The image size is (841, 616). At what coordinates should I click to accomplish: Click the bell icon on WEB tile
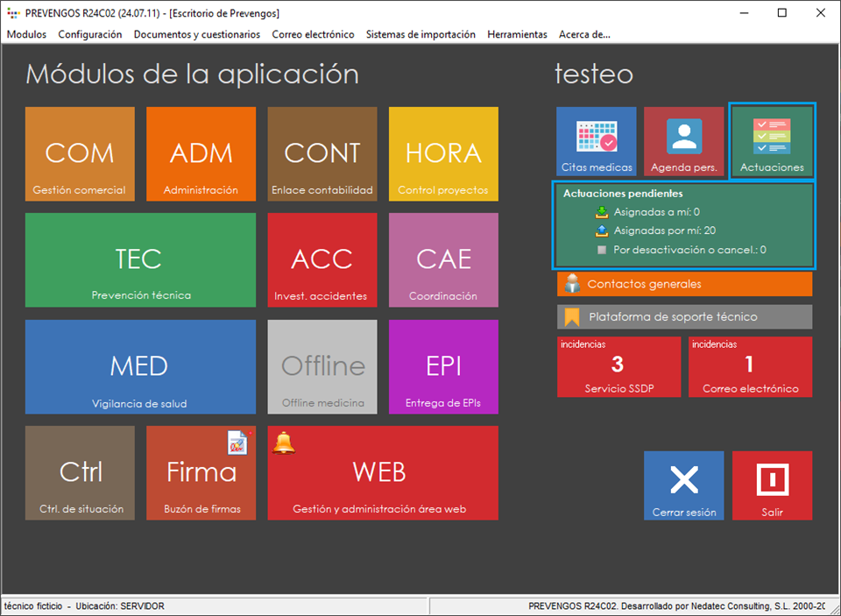pyautogui.click(x=284, y=443)
